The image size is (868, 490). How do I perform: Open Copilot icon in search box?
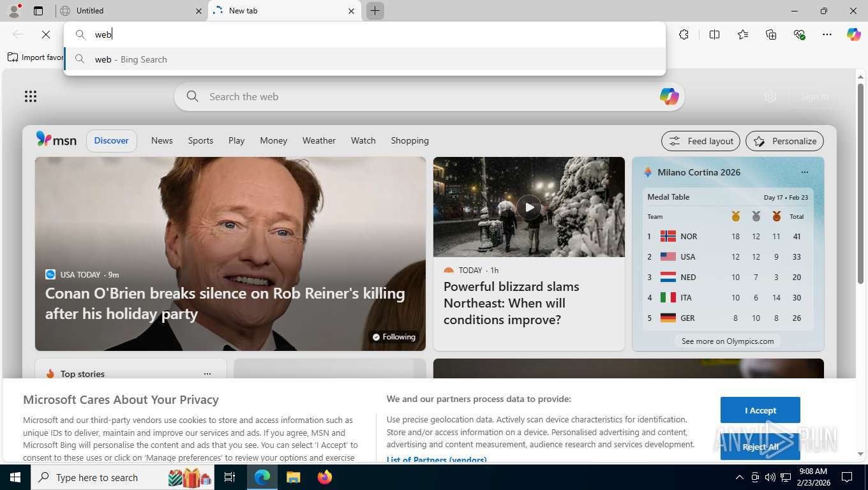click(669, 96)
